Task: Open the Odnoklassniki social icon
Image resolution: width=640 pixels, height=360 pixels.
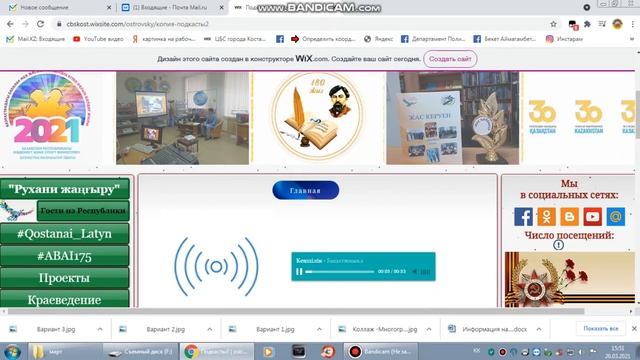Action: (x=546, y=217)
